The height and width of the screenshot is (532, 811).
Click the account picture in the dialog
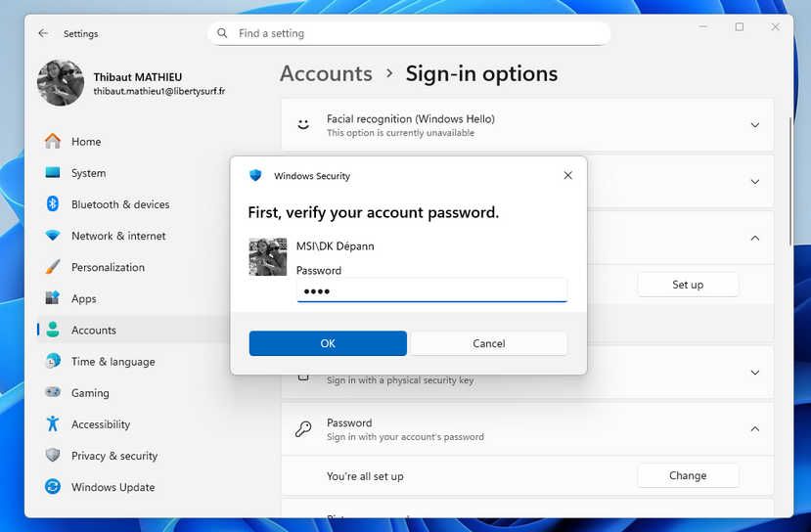pos(267,256)
